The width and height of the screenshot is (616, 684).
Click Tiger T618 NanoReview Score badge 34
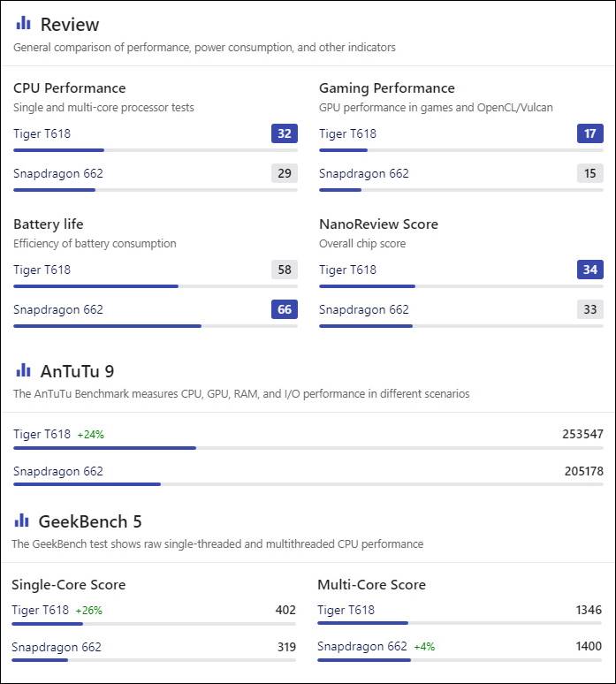coord(589,270)
